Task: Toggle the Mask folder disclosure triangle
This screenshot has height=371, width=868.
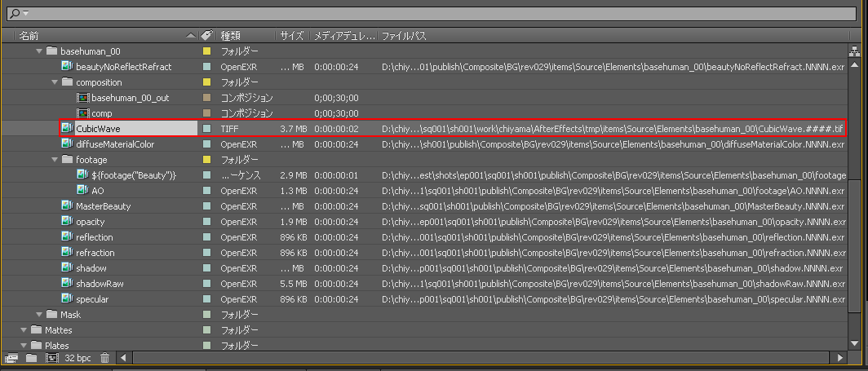Action: [x=39, y=314]
